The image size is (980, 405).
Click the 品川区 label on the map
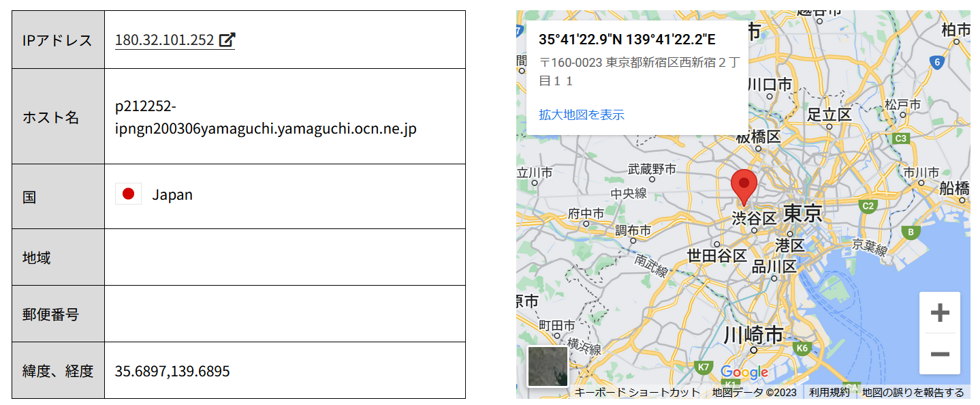tap(774, 266)
